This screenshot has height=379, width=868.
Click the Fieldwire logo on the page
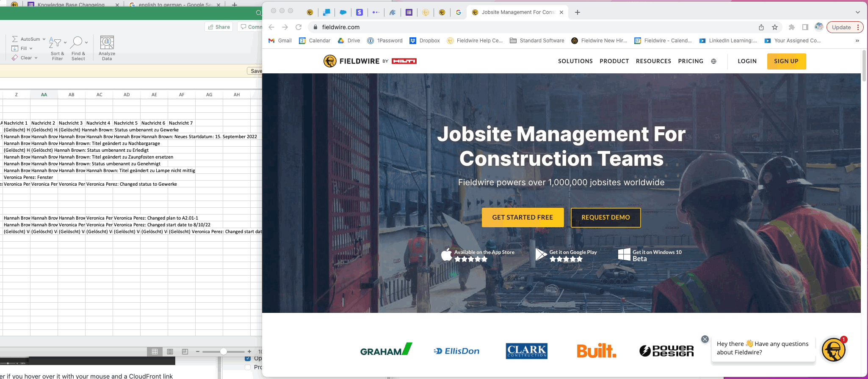370,61
